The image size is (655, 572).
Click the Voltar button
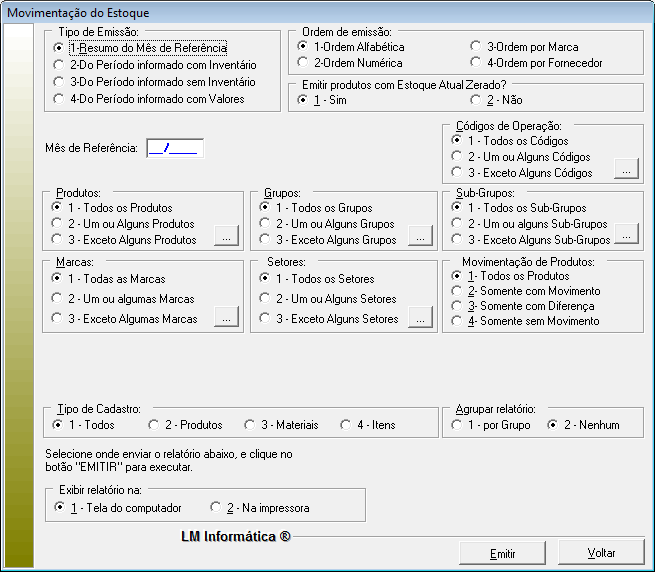[601, 553]
